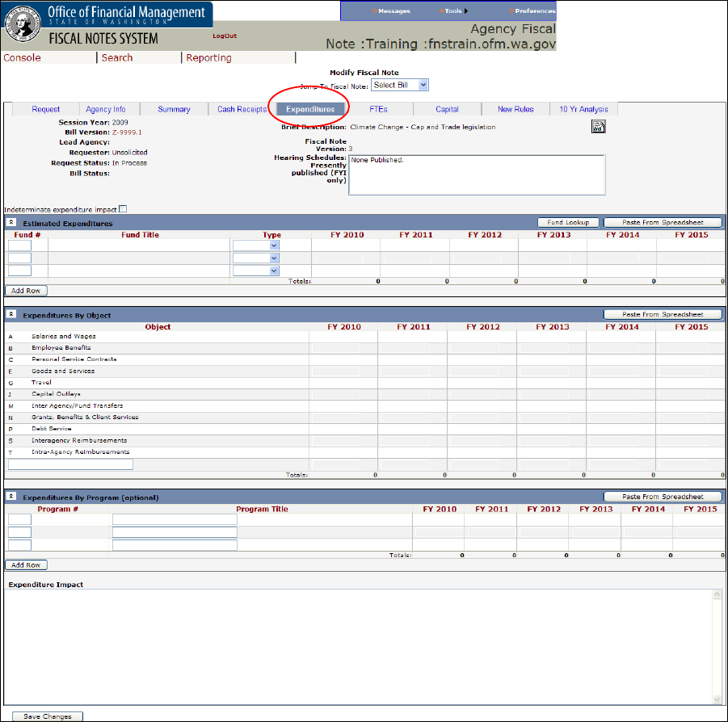Click Add Row under Estimated Expenditures

[26, 291]
